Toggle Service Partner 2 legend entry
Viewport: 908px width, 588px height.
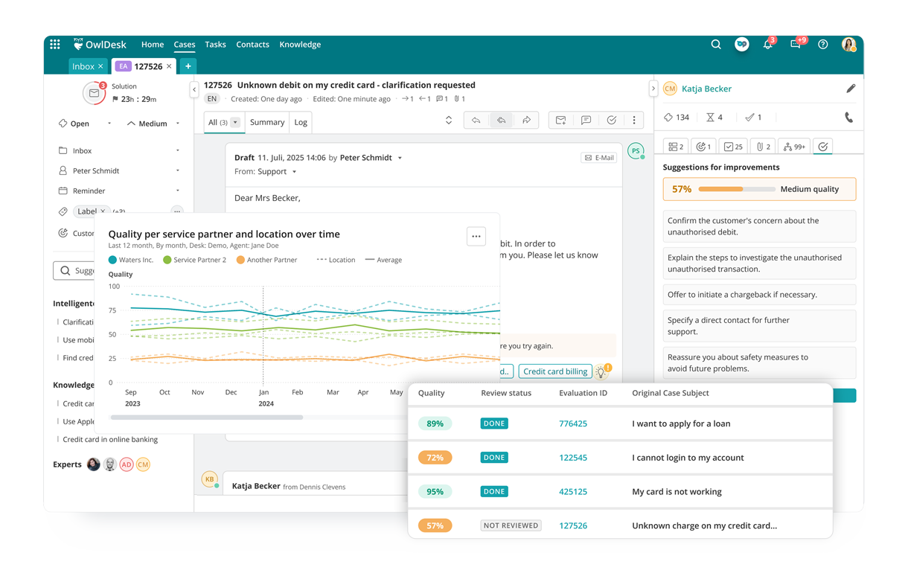pos(194,260)
